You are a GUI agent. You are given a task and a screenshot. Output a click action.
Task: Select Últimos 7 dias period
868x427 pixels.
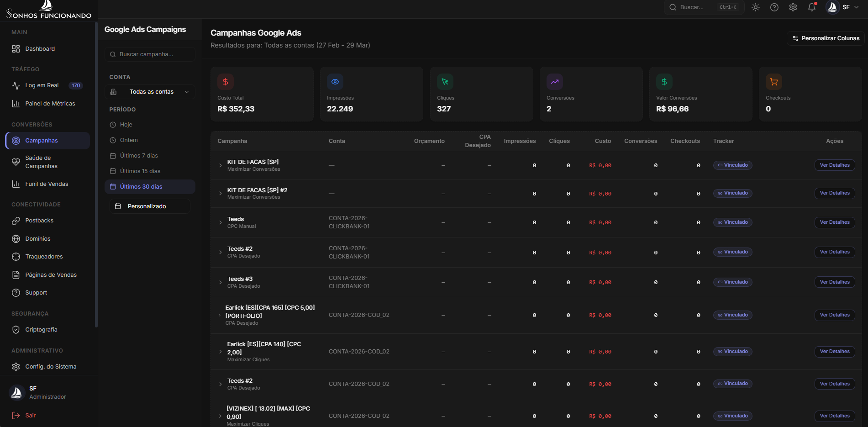(x=150, y=156)
